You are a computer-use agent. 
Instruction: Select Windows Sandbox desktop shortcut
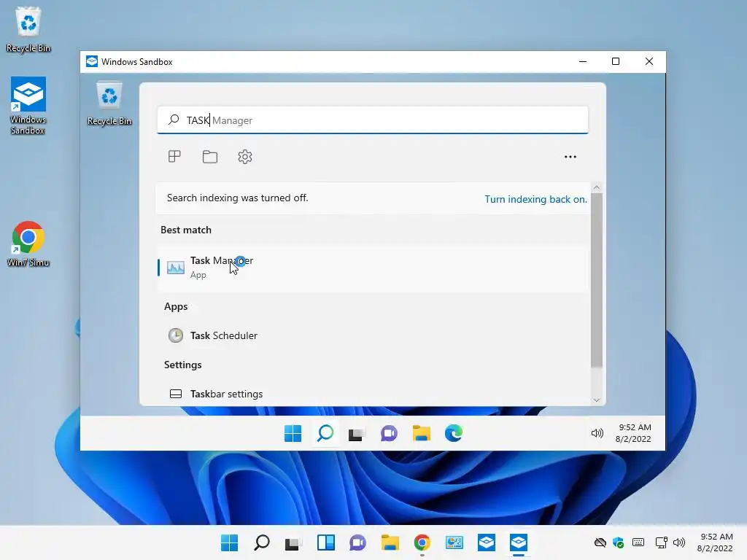[x=28, y=106]
